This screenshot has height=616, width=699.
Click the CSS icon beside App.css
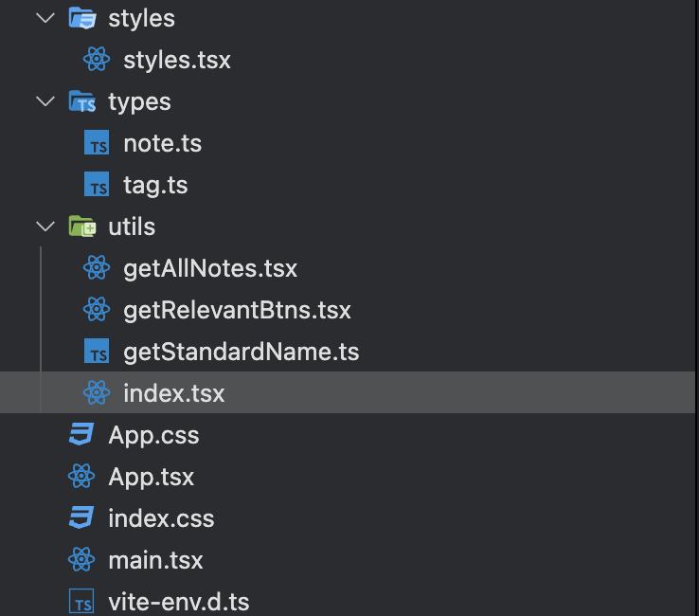point(81,434)
